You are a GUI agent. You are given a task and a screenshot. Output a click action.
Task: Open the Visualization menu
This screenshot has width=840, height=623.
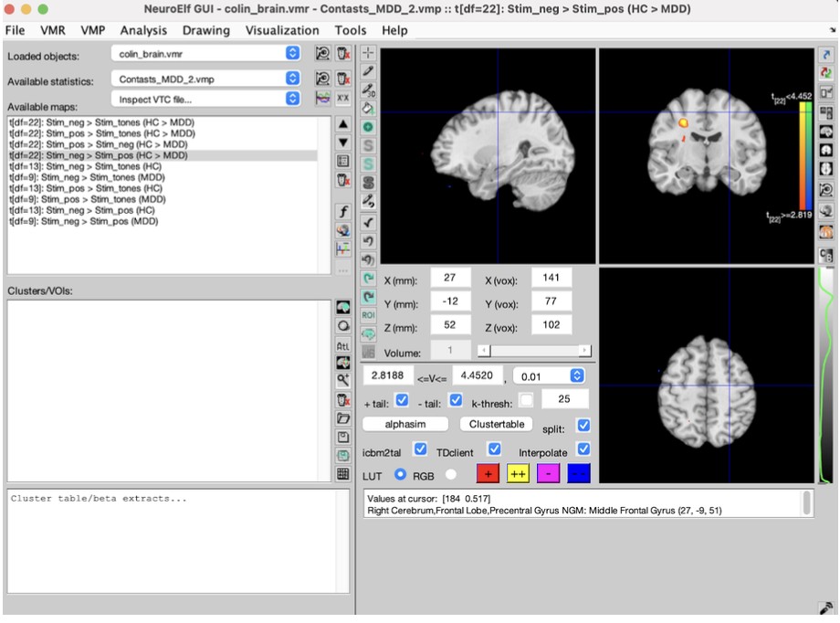(x=282, y=30)
